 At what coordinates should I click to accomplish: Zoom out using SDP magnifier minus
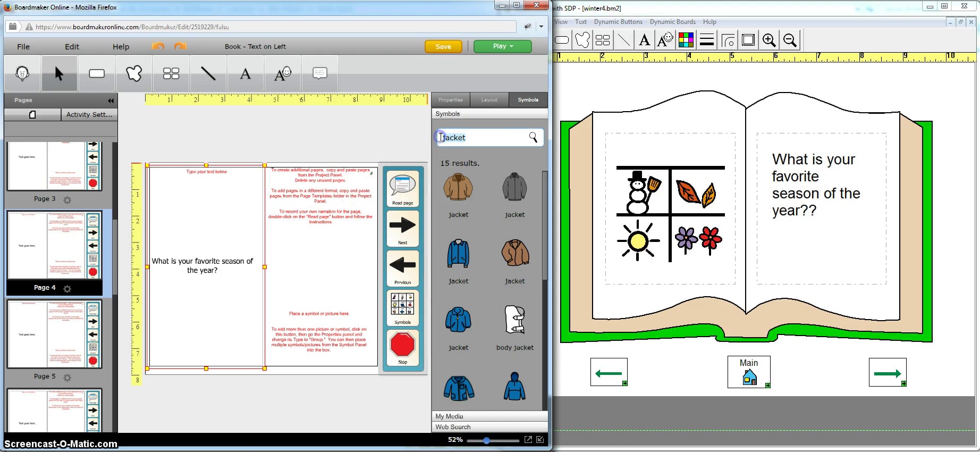(790, 40)
